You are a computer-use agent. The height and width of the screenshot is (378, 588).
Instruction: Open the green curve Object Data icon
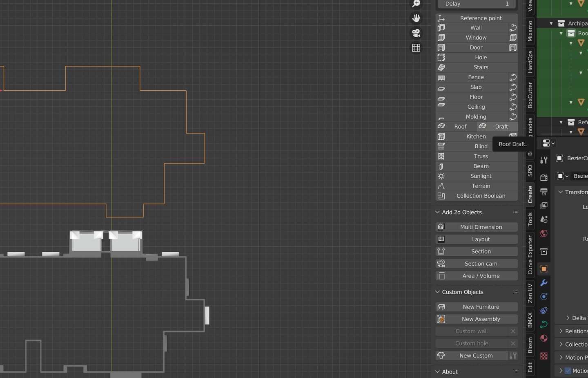coord(544,324)
